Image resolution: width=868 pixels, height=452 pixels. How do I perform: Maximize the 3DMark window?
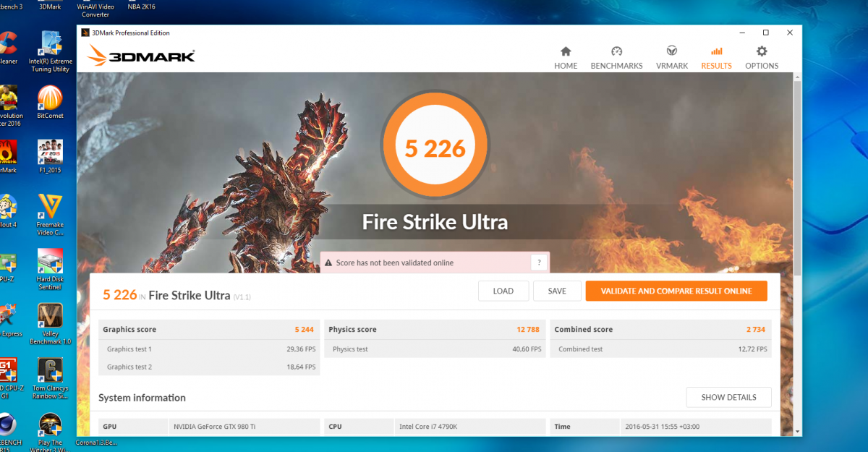point(766,33)
